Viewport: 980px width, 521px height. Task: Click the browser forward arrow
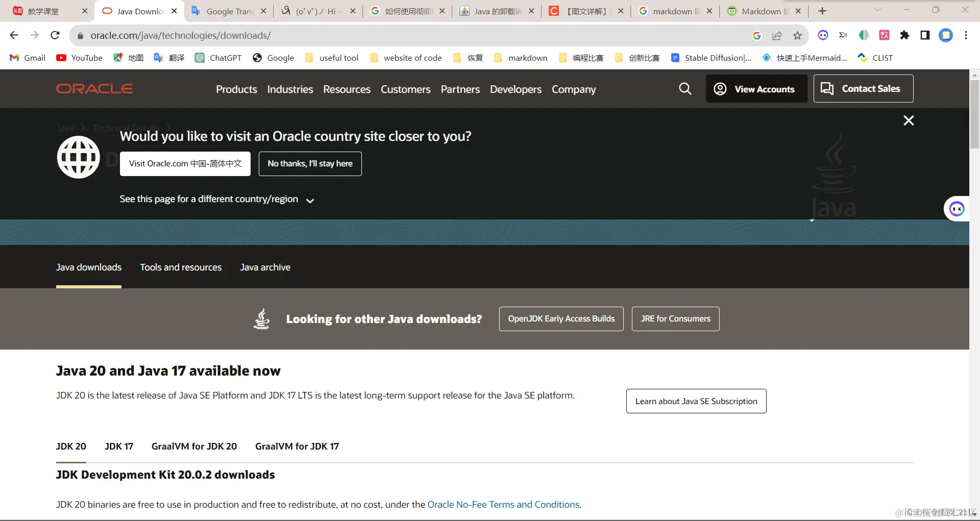point(34,35)
